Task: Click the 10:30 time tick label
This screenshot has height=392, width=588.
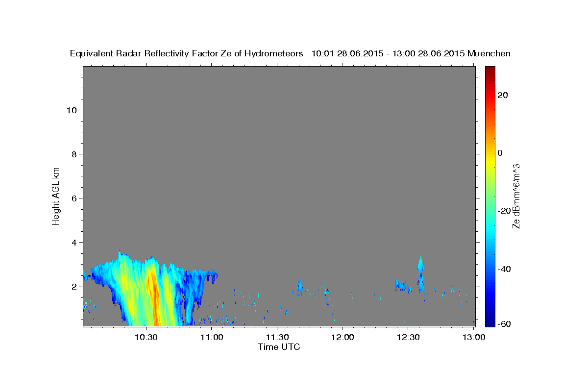Action: (x=146, y=337)
